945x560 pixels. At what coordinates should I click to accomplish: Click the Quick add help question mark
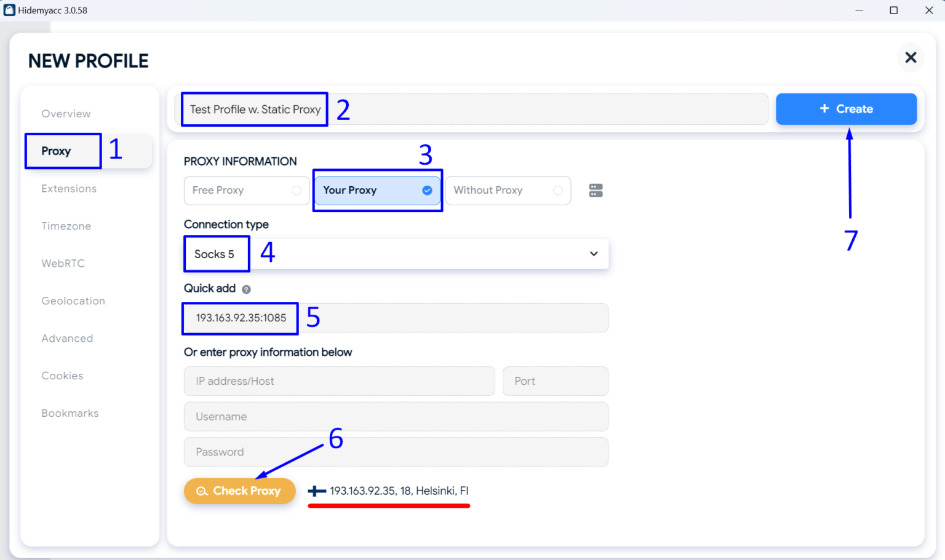pos(247,288)
